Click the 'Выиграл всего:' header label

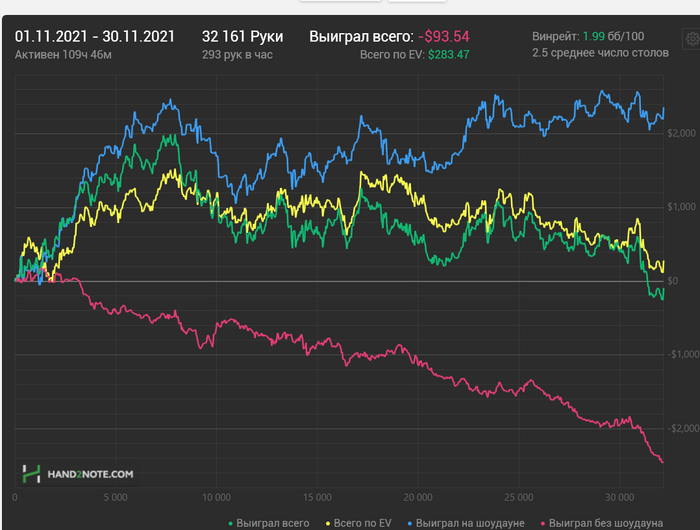click(x=362, y=36)
